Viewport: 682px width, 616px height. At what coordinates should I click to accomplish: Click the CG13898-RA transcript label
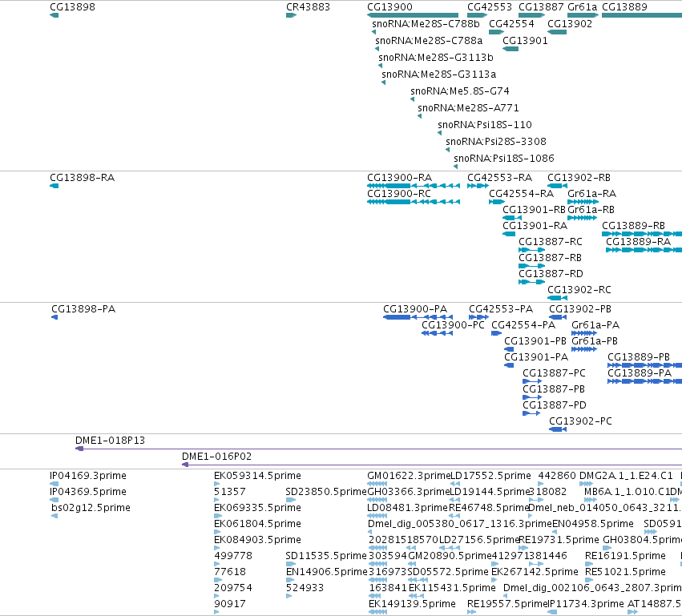[x=83, y=177]
